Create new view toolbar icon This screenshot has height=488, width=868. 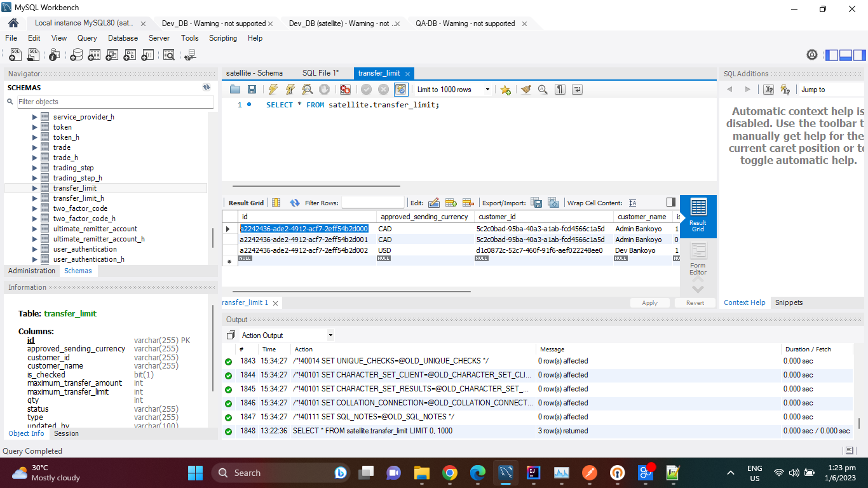point(112,55)
